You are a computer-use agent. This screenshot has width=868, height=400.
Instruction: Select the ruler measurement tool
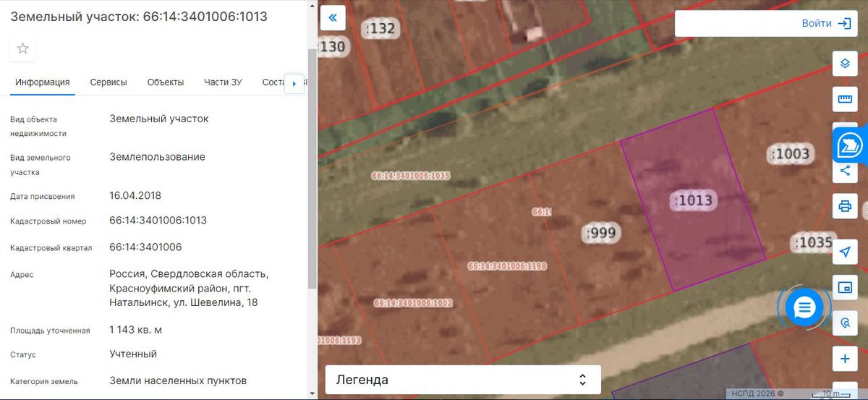pyautogui.click(x=844, y=99)
